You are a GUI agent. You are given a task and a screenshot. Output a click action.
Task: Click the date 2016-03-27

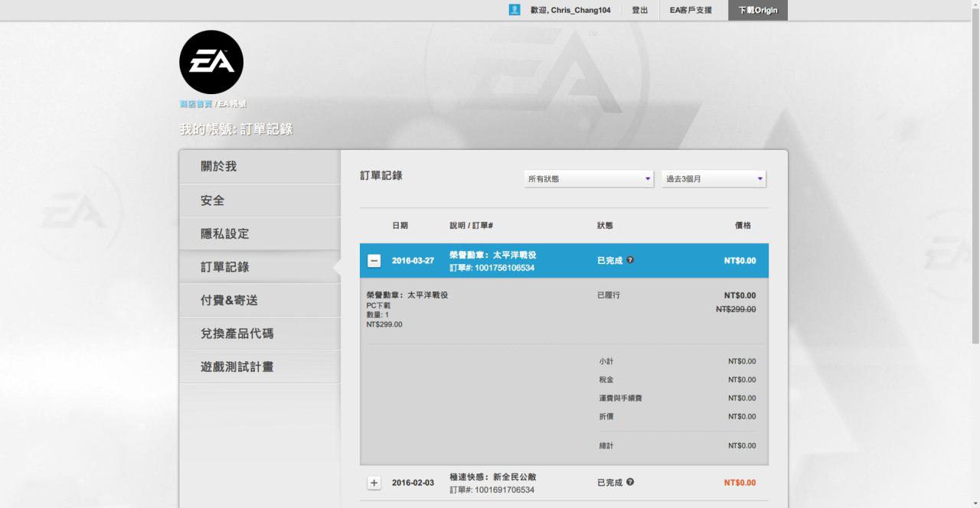pyautogui.click(x=413, y=261)
